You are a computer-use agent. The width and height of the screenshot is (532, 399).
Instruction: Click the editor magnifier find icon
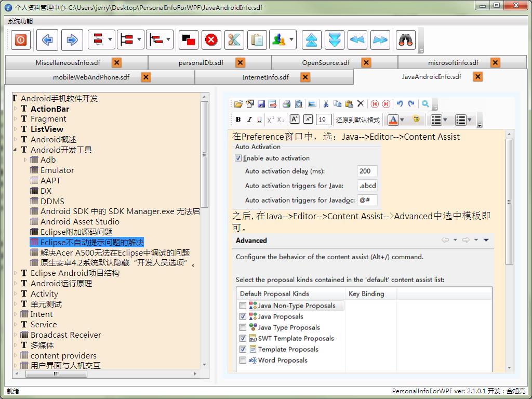point(425,104)
